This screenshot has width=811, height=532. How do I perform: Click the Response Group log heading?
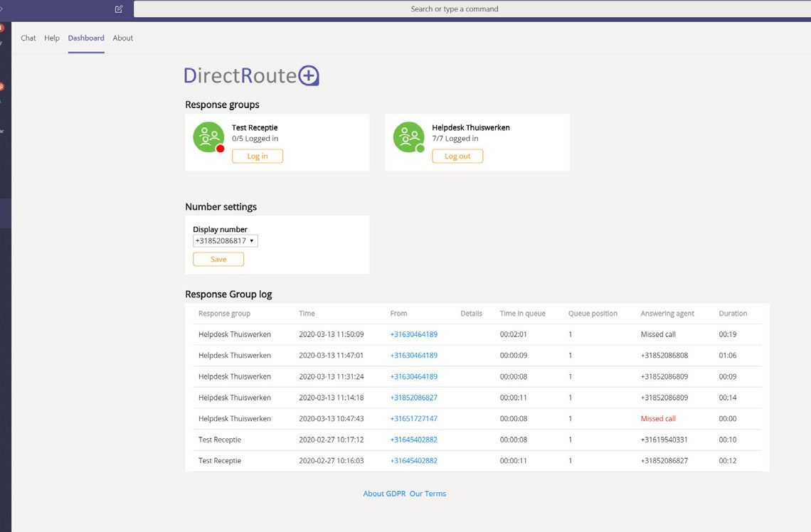(228, 294)
